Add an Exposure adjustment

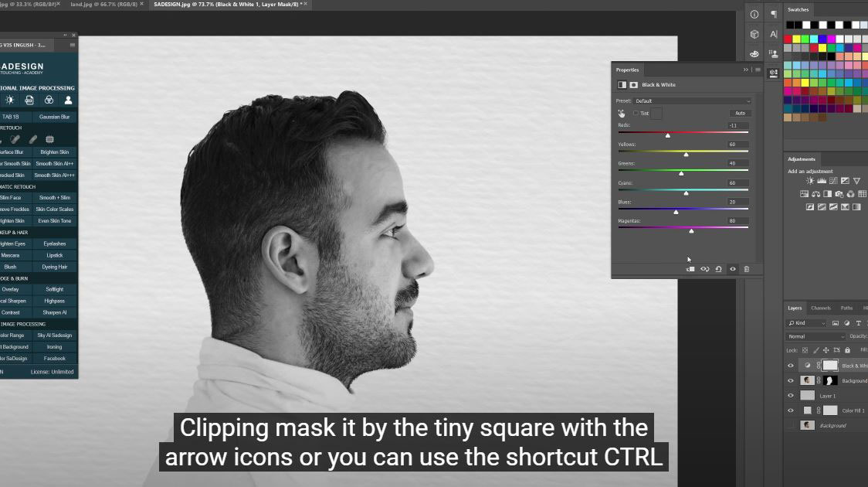coord(845,181)
